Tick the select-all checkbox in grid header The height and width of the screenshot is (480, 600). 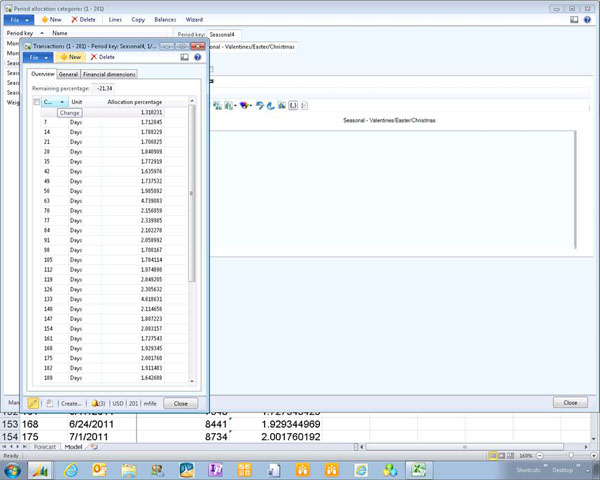(37, 102)
